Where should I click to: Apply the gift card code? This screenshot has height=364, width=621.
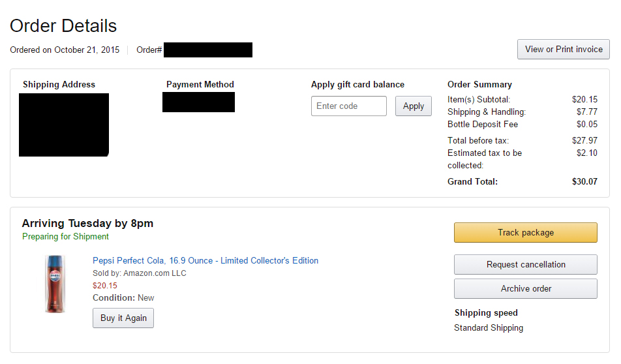pyautogui.click(x=413, y=106)
